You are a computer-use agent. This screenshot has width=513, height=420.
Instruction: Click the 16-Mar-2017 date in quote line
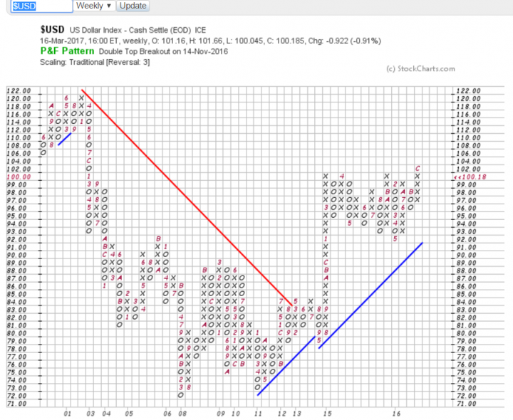62,41
